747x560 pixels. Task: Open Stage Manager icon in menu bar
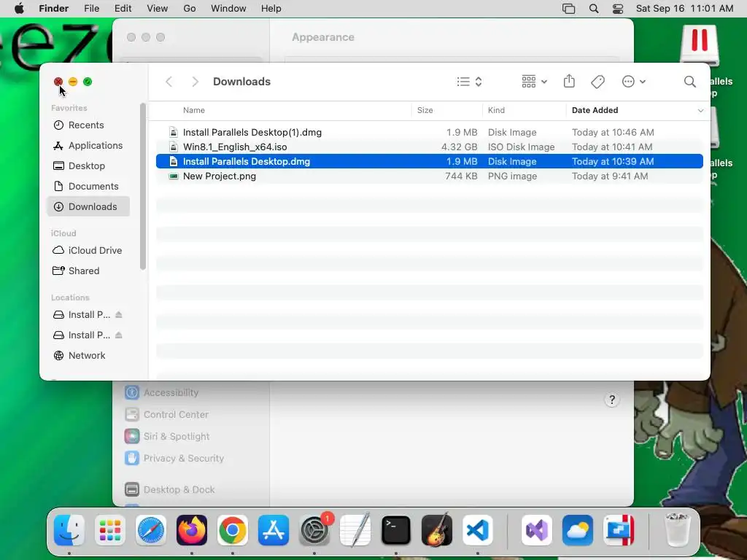point(568,9)
